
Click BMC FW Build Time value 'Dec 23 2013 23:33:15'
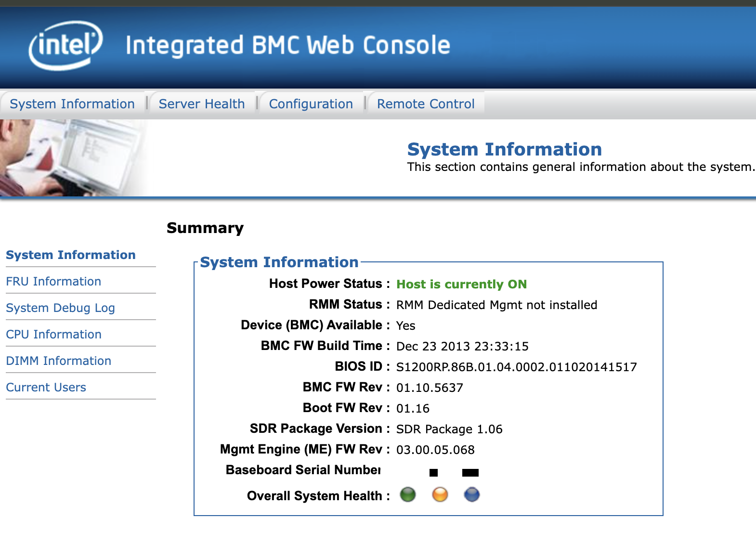point(462,346)
